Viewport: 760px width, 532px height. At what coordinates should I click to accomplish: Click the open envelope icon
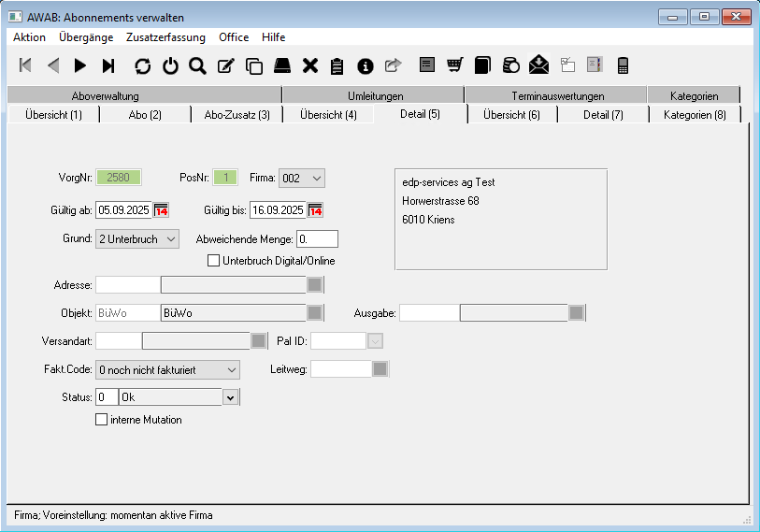click(x=538, y=65)
